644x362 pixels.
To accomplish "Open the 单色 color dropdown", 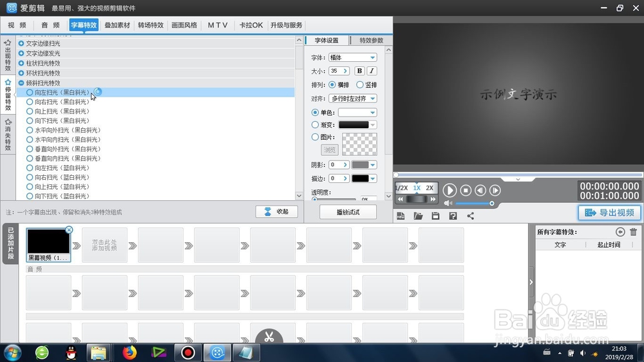I will 372,112.
